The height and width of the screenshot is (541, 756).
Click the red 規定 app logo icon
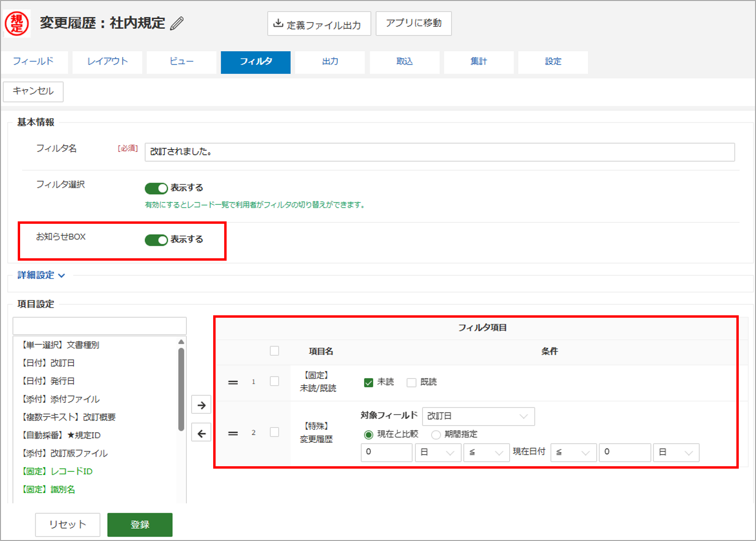(x=17, y=23)
